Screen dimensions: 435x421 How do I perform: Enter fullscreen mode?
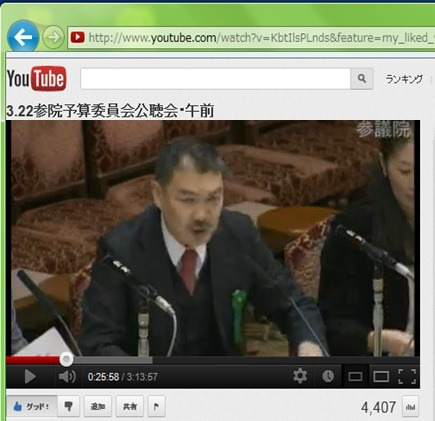[407, 377]
